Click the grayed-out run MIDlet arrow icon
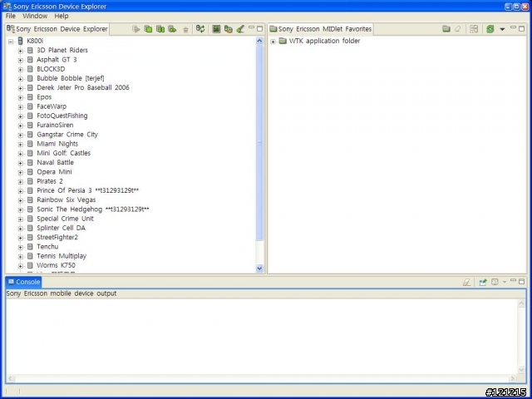The height and width of the screenshot is (399, 532). [136, 29]
